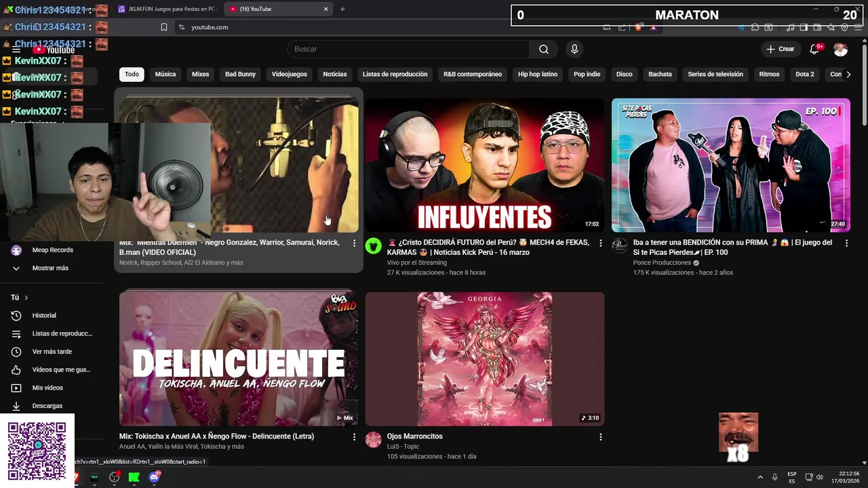868x488 pixels.
Task: Select the Series de televisión chip
Action: coord(715,74)
